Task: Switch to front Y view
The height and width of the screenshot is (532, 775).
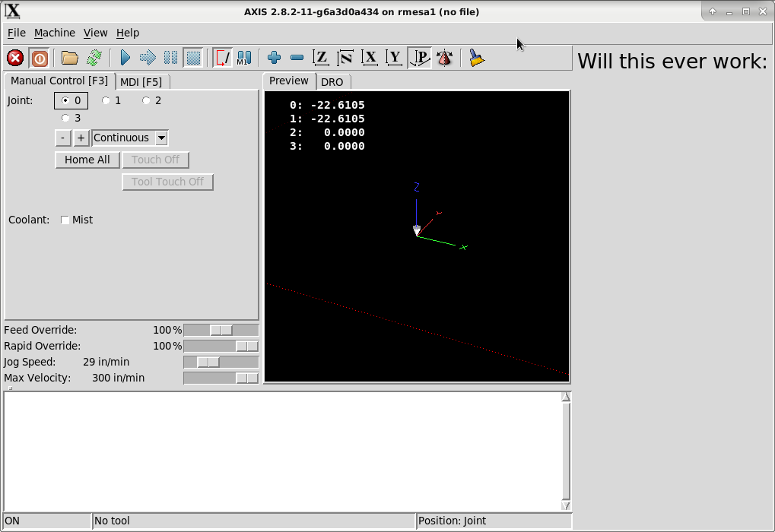Action: [395, 59]
